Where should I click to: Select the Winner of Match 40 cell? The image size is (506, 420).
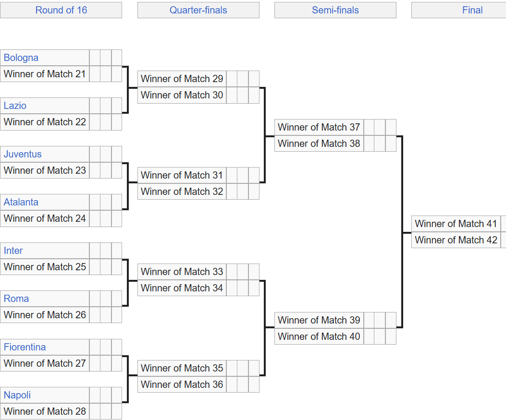click(319, 336)
